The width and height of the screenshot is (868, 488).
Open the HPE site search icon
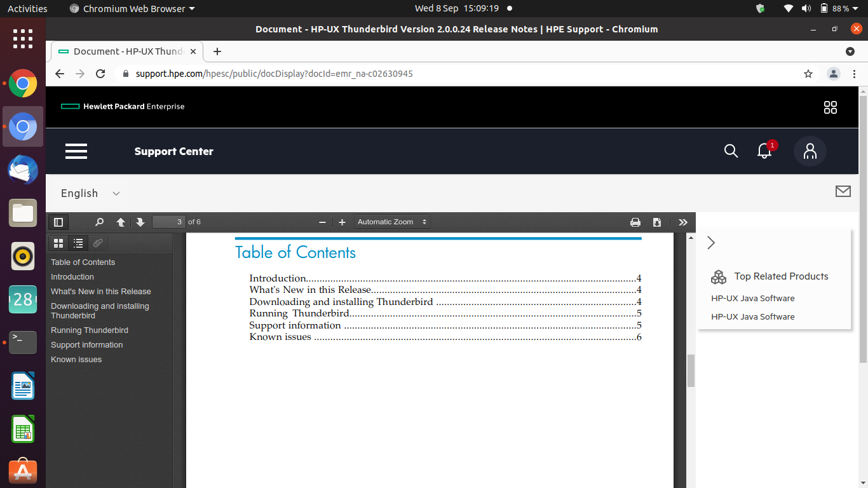tap(731, 151)
